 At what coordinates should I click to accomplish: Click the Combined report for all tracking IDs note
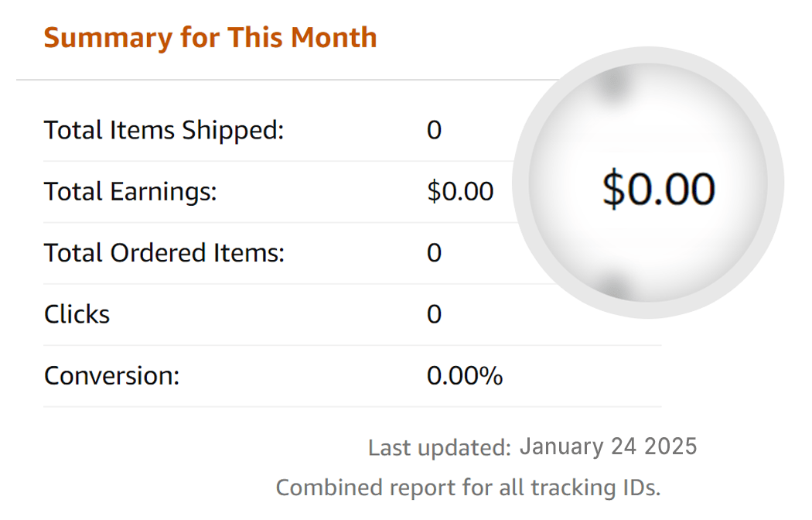click(x=468, y=487)
